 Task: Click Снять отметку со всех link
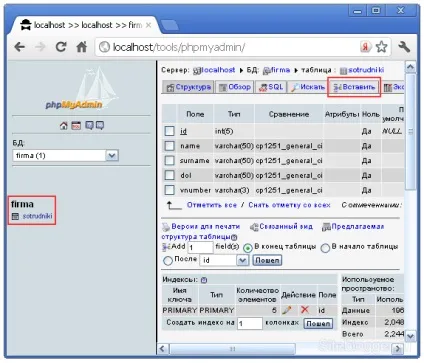pyautogui.click(x=289, y=205)
